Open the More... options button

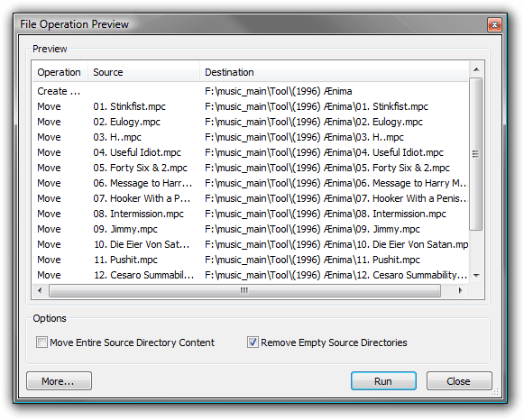[x=59, y=381]
